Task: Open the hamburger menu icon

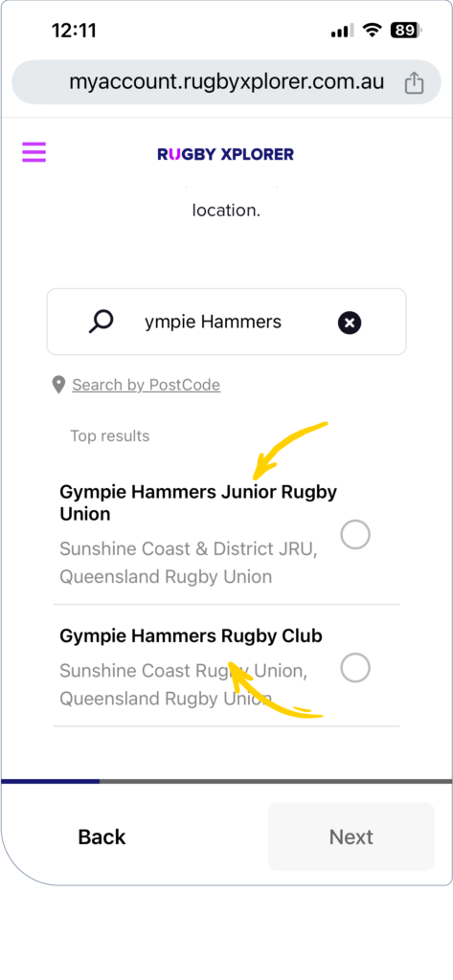Action: tap(34, 152)
